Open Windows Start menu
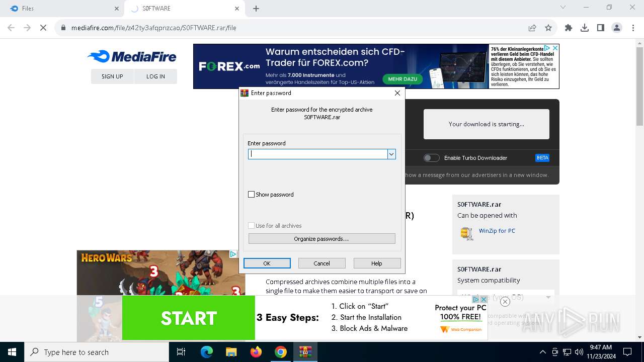The image size is (644, 362). (x=12, y=352)
